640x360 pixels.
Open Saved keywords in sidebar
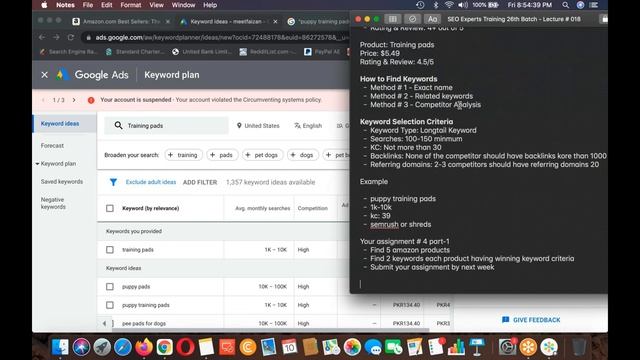62,182
